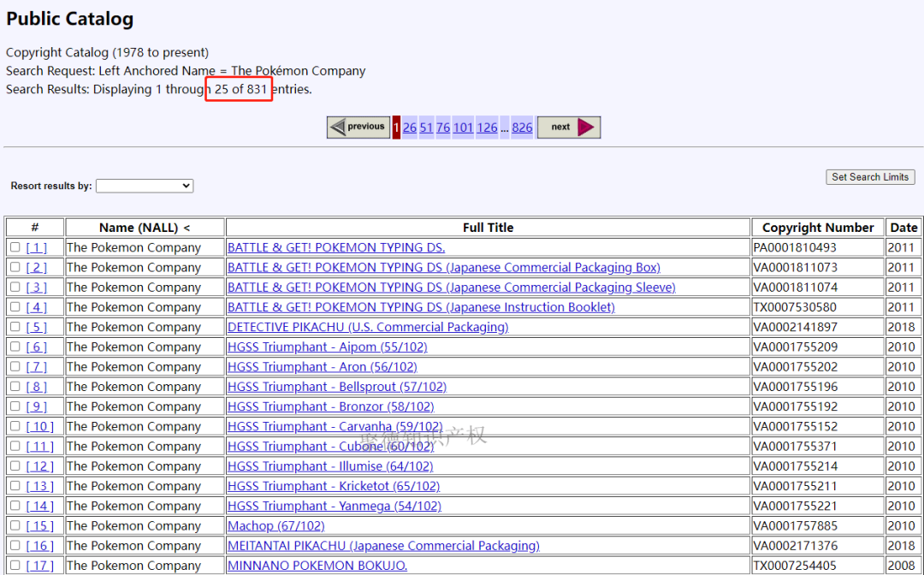Select copyright number TX0007530580
The height and width of the screenshot is (575, 924).
click(x=795, y=307)
